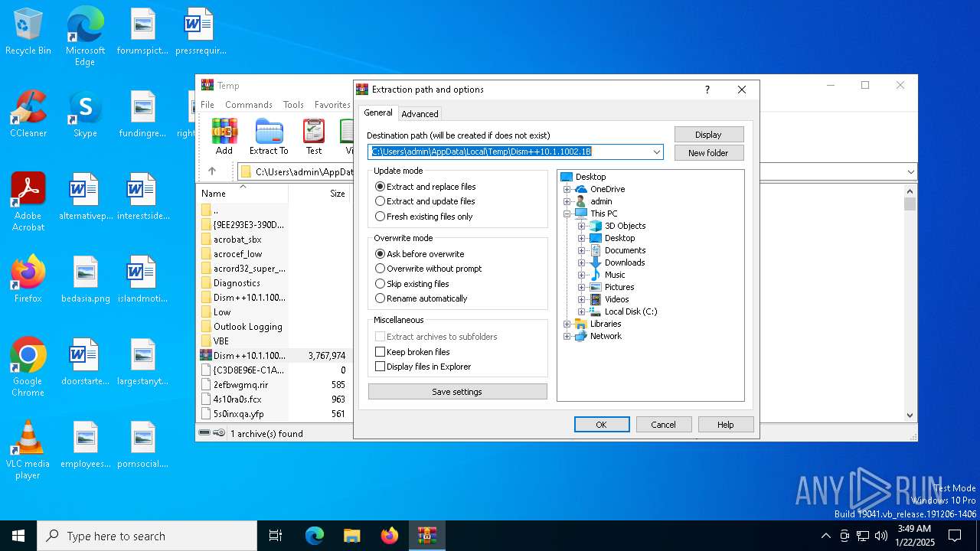Expand the Libraries tree node
Screen dimensions: 980x551
[x=567, y=324]
